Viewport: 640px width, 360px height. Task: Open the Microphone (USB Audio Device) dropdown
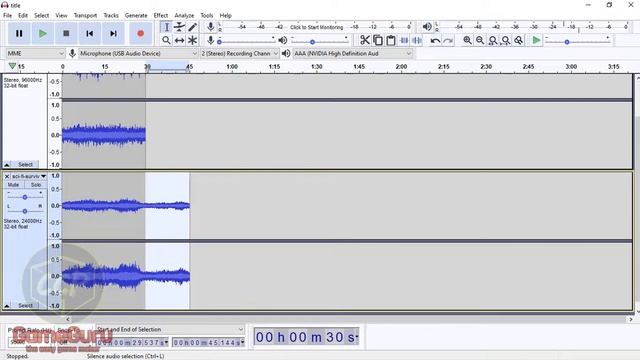[x=138, y=53]
